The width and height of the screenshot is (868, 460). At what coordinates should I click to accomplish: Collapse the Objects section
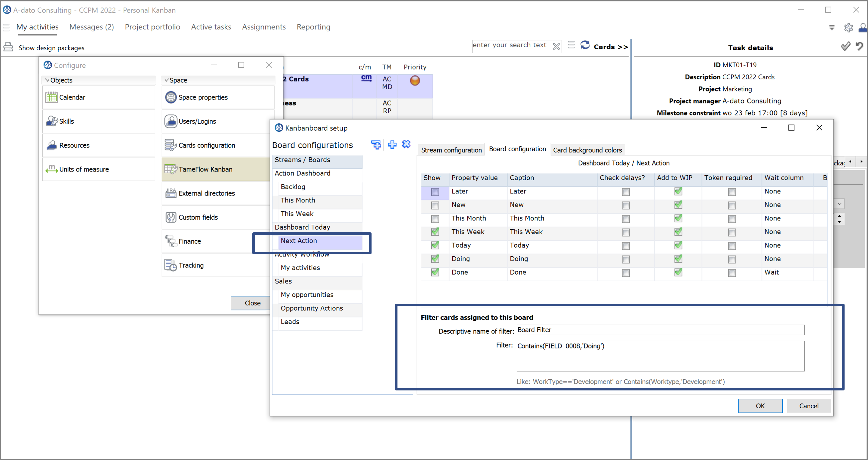pyautogui.click(x=47, y=80)
